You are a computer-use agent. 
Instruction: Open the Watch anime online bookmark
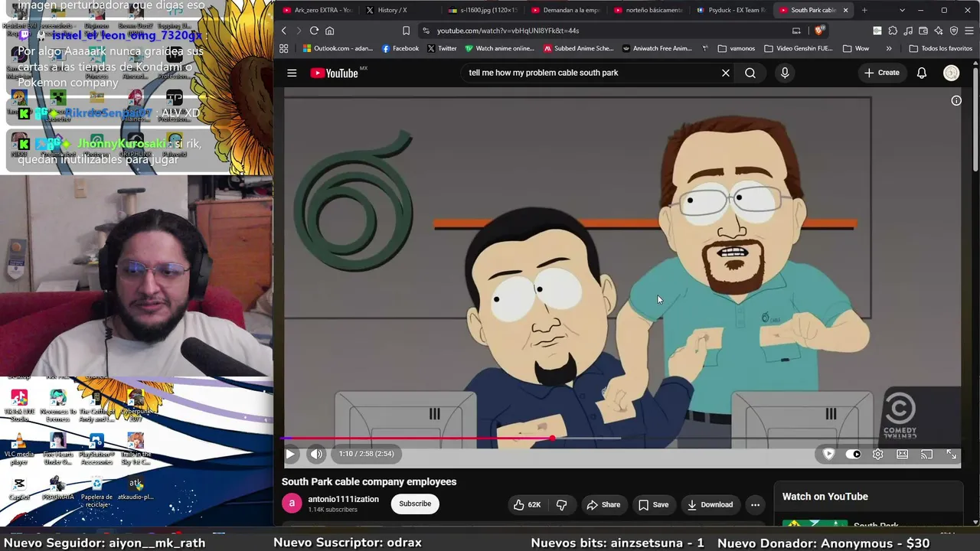[x=500, y=48]
